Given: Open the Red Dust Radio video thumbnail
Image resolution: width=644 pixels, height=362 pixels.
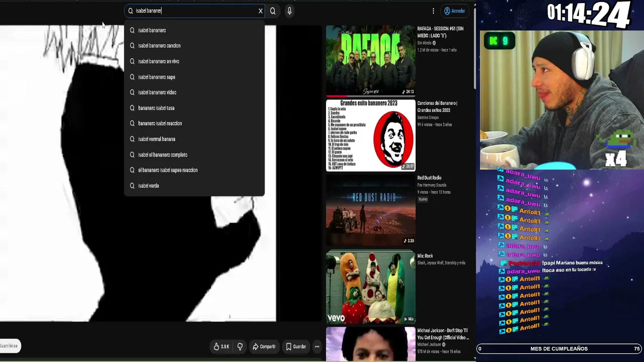Looking at the screenshot, I should coord(370,210).
